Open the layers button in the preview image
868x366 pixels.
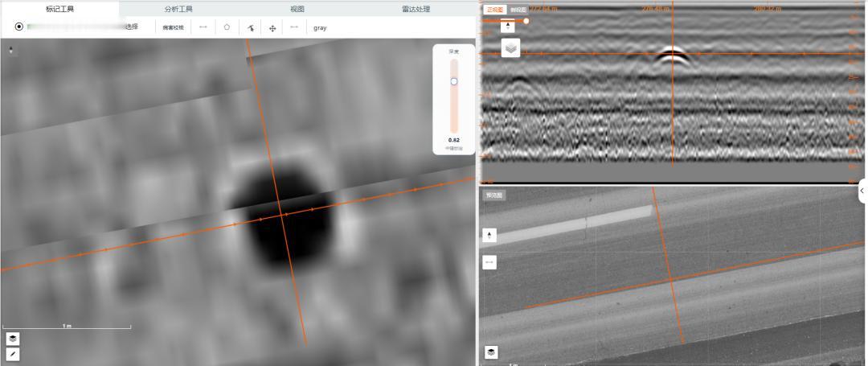pyautogui.click(x=491, y=352)
